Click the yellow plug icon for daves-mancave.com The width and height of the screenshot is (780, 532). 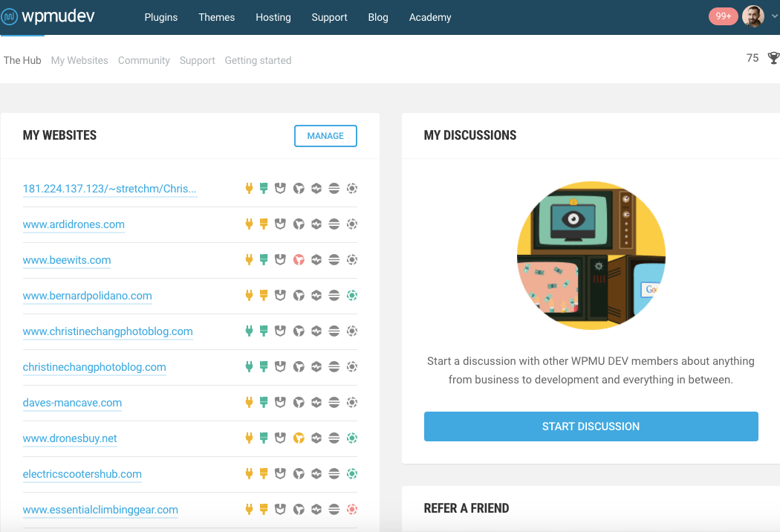coord(249,402)
